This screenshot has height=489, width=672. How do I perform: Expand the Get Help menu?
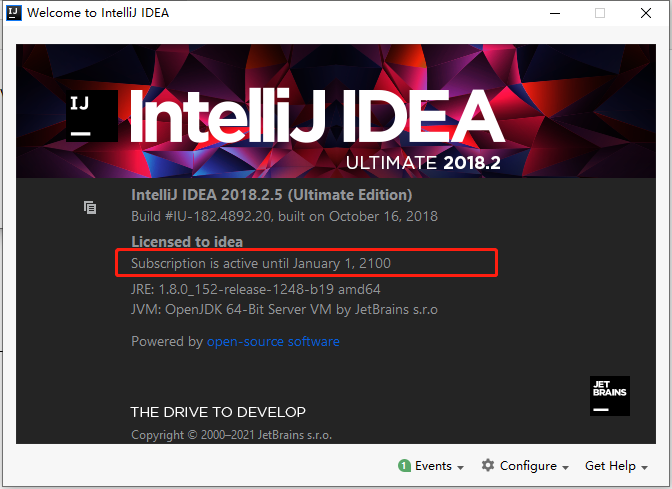616,466
